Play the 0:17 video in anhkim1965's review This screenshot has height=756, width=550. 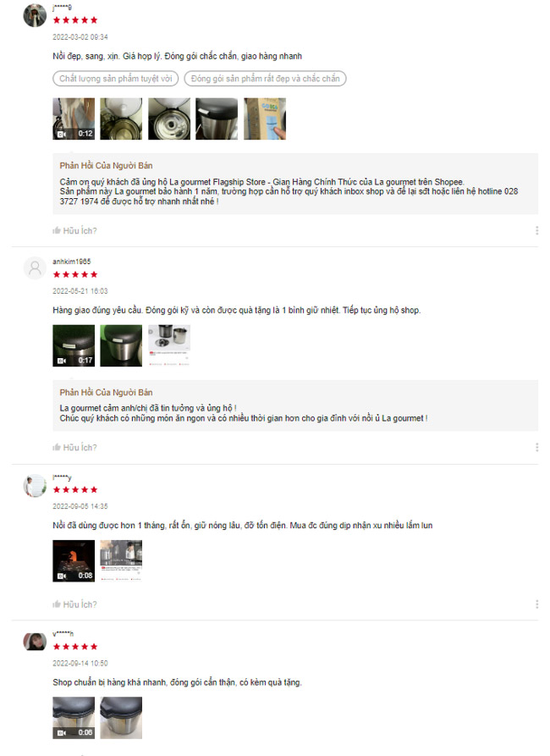[x=74, y=345]
